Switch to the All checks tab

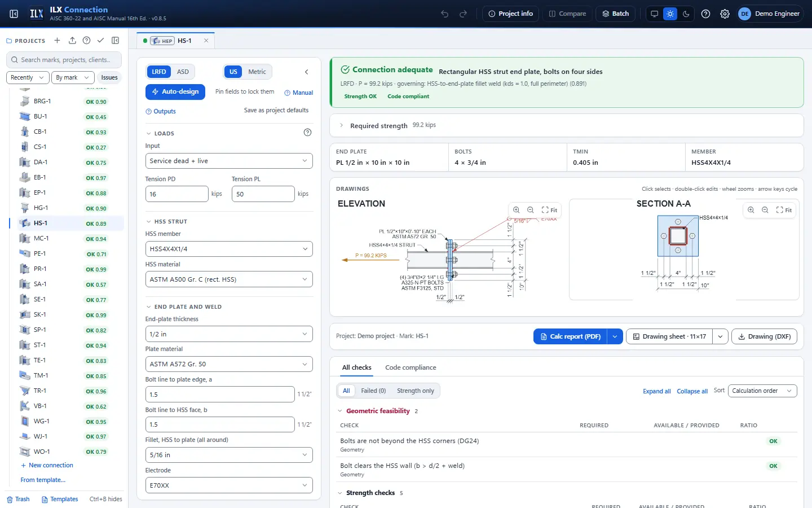pyautogui.click(x=356, y=367)
